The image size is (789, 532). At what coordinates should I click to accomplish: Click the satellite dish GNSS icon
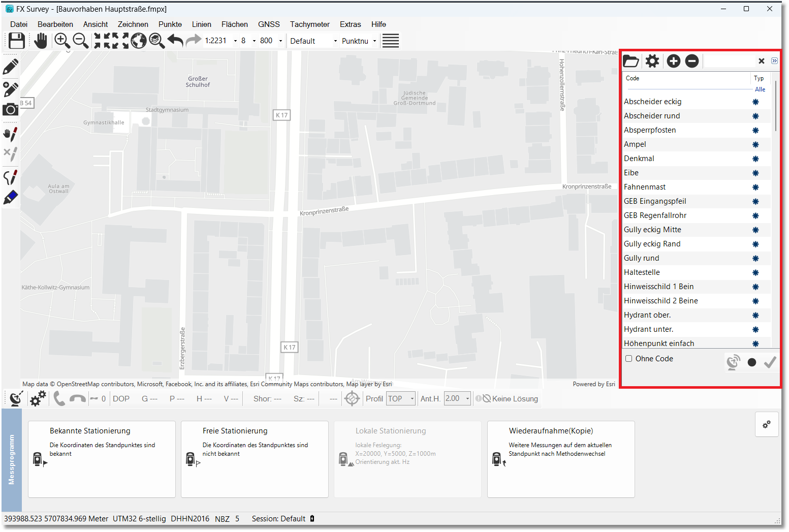pyautogui.click(x=16, y=398)
